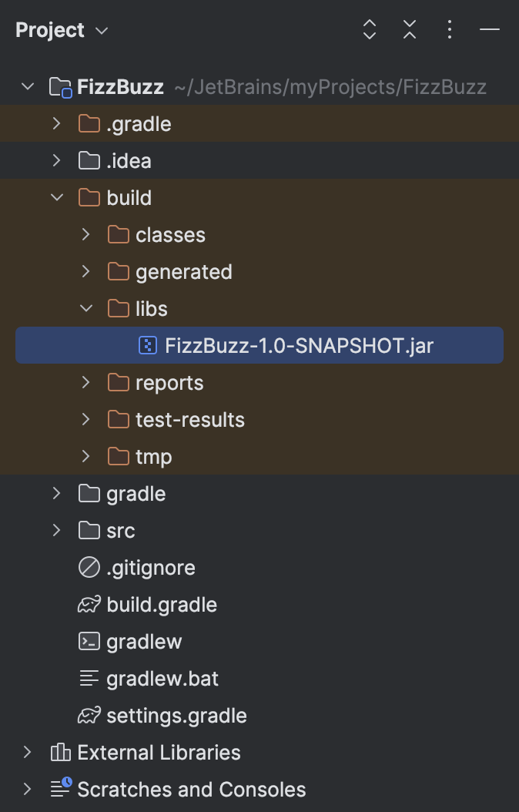The height and width of the screenshot is (812, 519).
Task: Collapse the build folder
Action: [55, 198]
